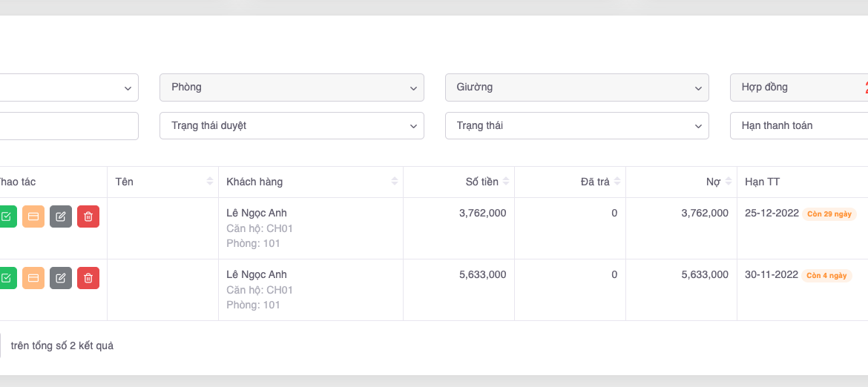Click red trash delete icon in first row
Viewport: 868px width, 387px height.
click(x=88, y=216)
